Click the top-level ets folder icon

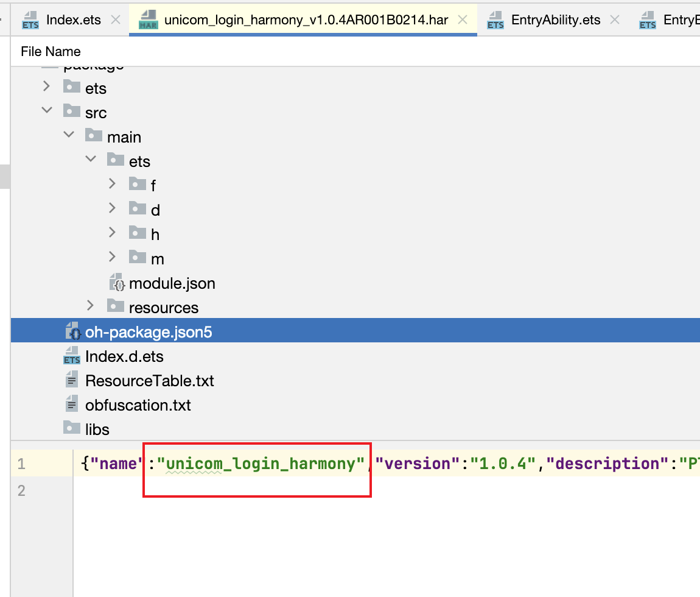71,87
